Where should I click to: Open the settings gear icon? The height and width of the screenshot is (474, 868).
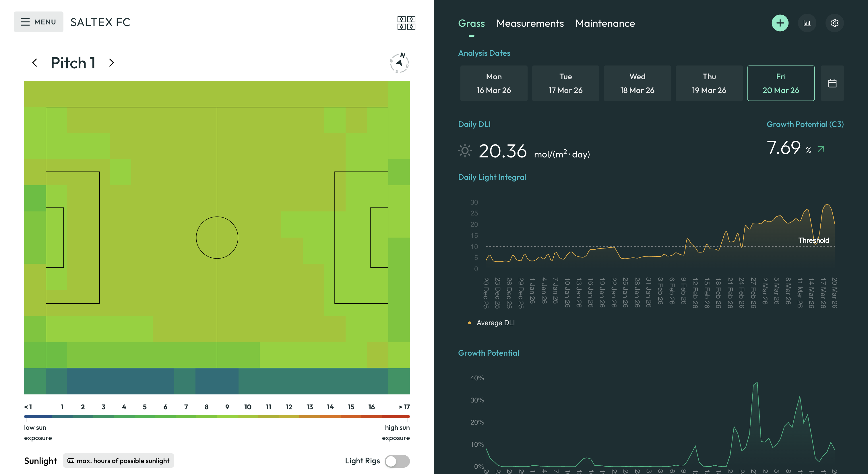tap(835, 23)
